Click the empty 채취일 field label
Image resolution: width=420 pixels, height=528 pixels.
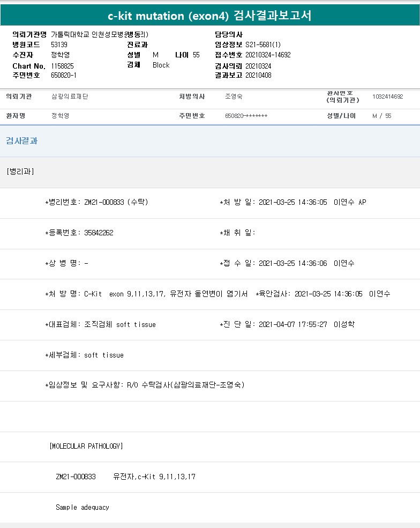point(237,233)
